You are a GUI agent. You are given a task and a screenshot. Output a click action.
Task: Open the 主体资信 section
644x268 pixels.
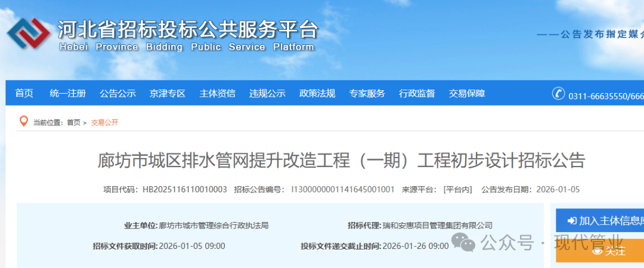[x=217, y=94]
